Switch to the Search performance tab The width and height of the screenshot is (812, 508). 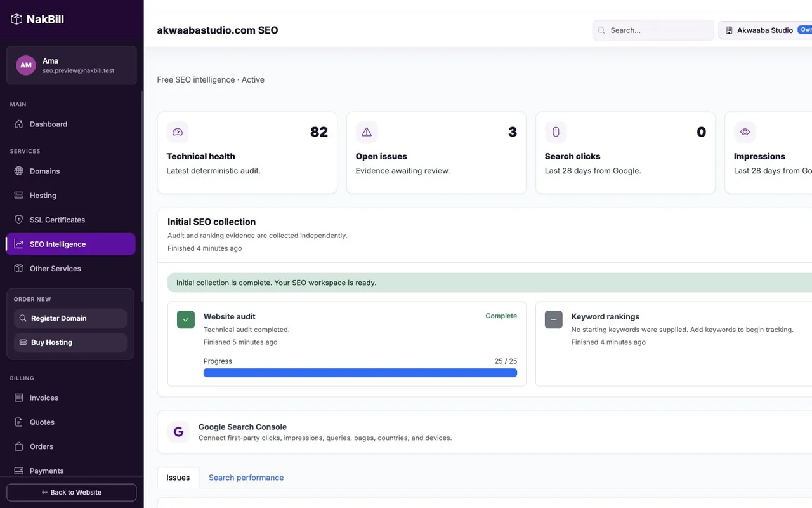(246, 478)
